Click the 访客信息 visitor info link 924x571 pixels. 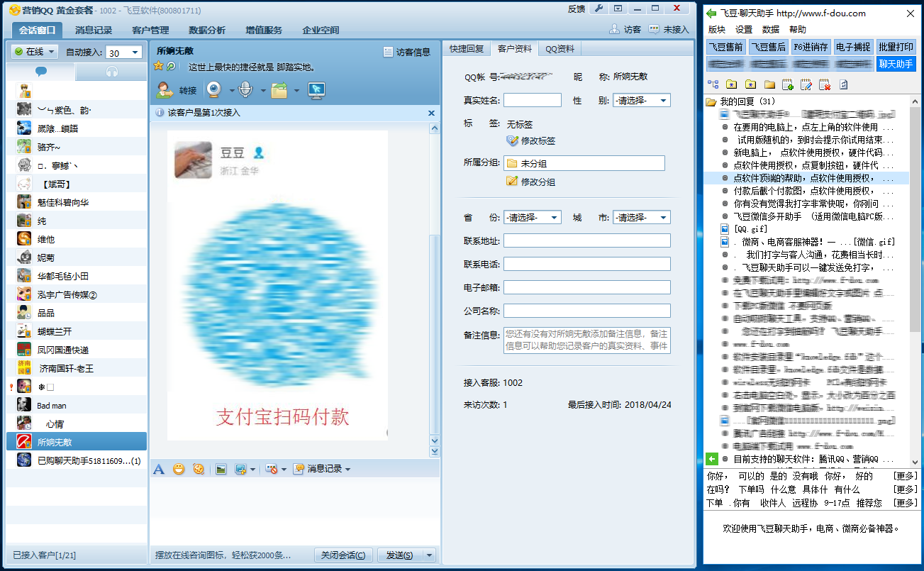click(x=407, y=52)
